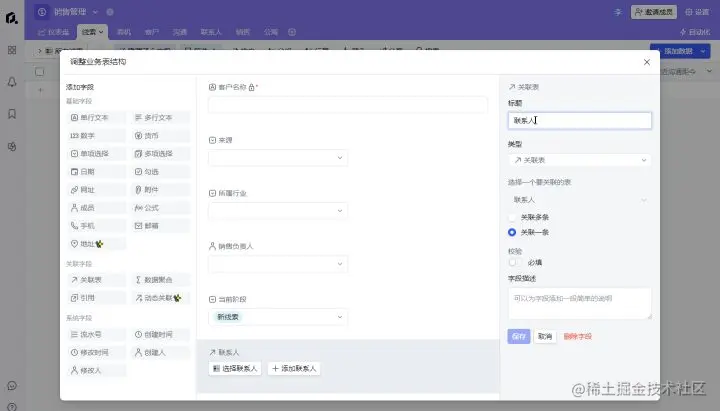Add a 公式 formula field

[160, 208]
